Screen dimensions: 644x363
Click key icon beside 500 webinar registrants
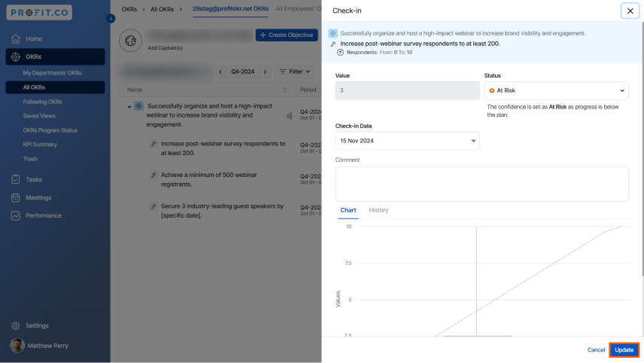tap(153, 175)
